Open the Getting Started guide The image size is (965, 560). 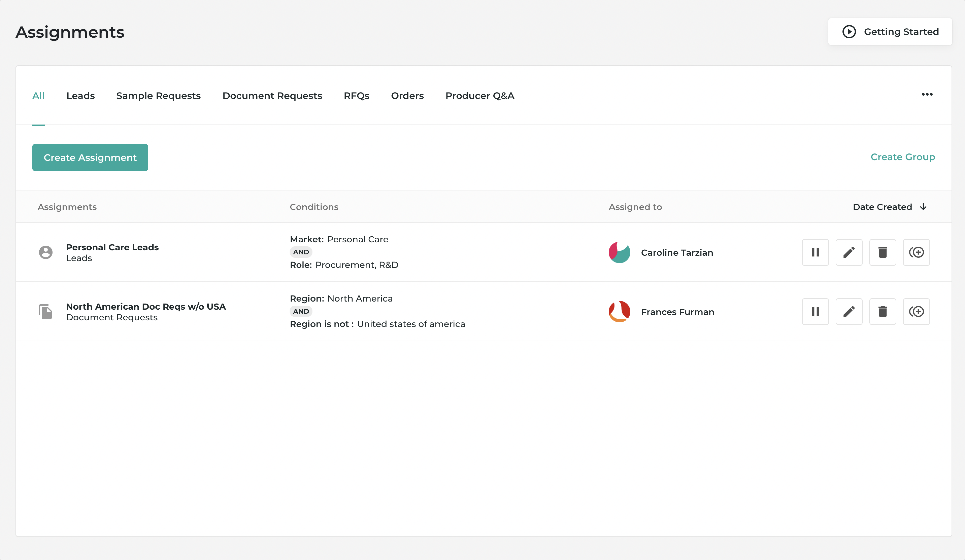pos(890,32)
